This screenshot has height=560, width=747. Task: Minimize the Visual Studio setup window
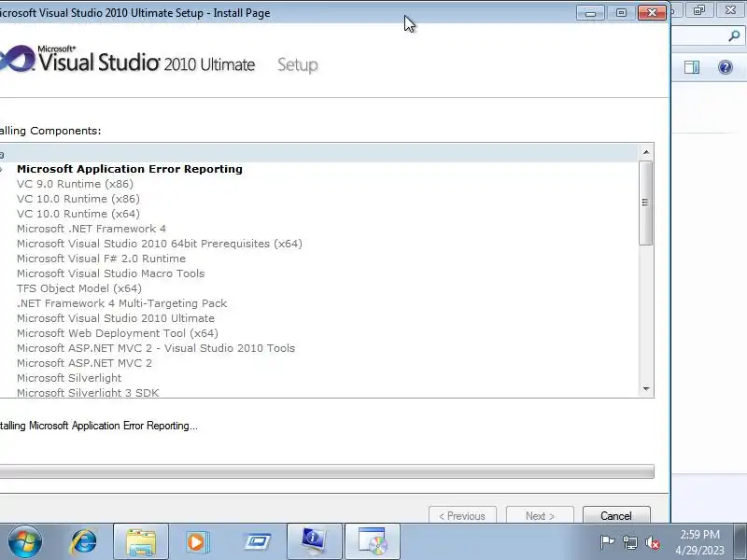coord(590,12)
